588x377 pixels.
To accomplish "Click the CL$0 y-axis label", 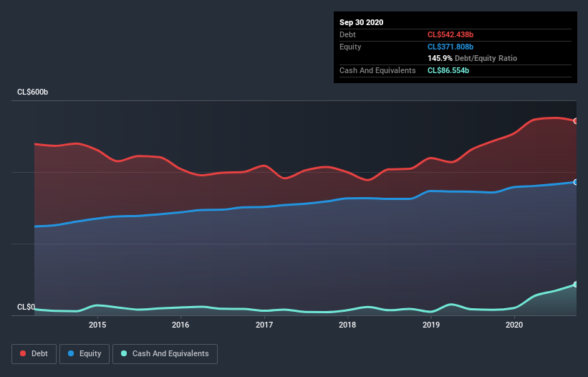I will (26, 307).
